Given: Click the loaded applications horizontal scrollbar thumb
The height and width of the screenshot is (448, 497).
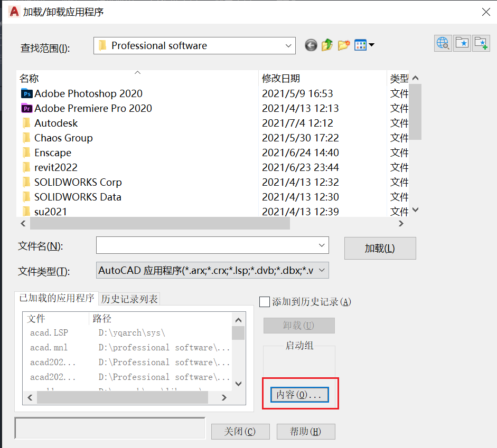Looking at the screenshot, I should pos(123,397).
